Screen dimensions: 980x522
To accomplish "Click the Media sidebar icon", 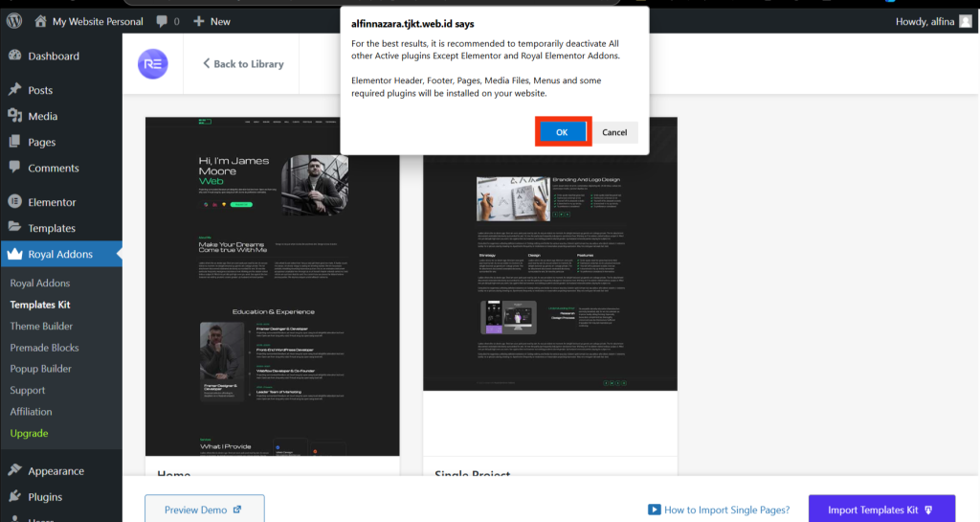I will pyautogui.click(x=14, y=116).
